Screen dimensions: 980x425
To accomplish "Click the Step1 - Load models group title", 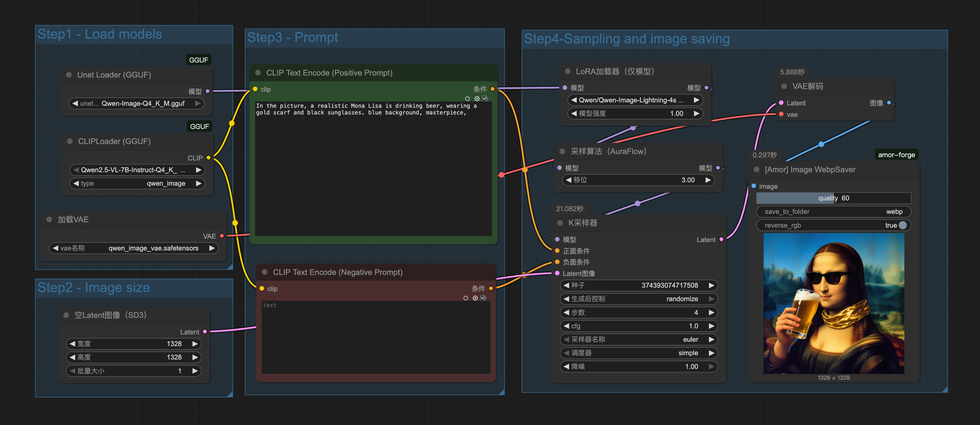I will pos(100,34).
